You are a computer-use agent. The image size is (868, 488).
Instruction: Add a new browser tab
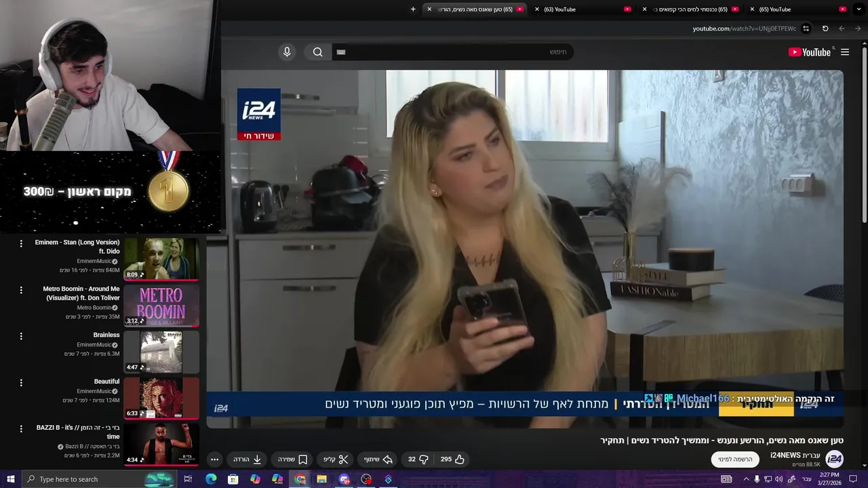(x=413, y=9)
